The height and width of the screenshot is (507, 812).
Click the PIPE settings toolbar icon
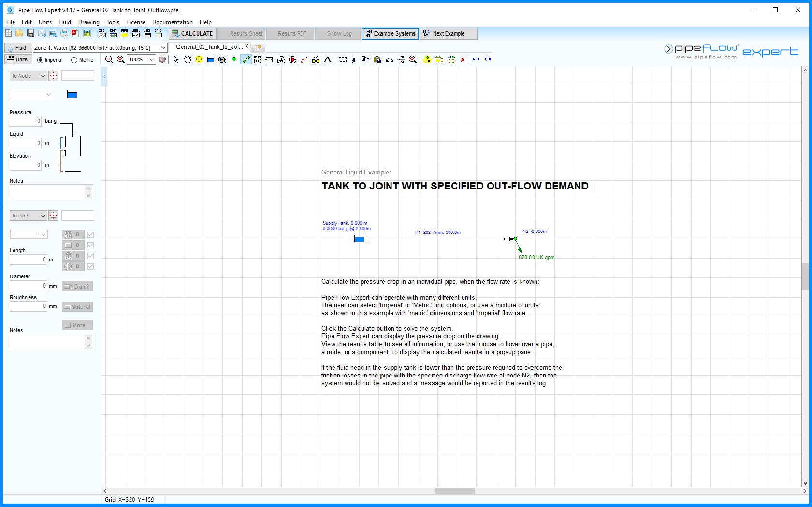[124, 33]
